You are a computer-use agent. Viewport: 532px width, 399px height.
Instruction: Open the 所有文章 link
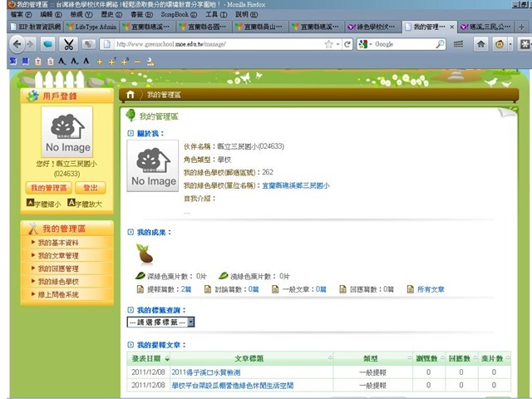pyautogui.click(x=431, y=289)
